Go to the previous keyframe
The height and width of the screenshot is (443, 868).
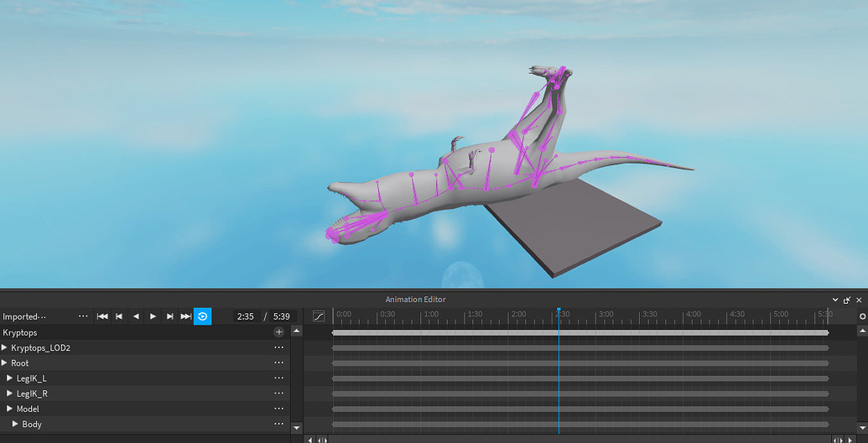(x=118, y=316)
